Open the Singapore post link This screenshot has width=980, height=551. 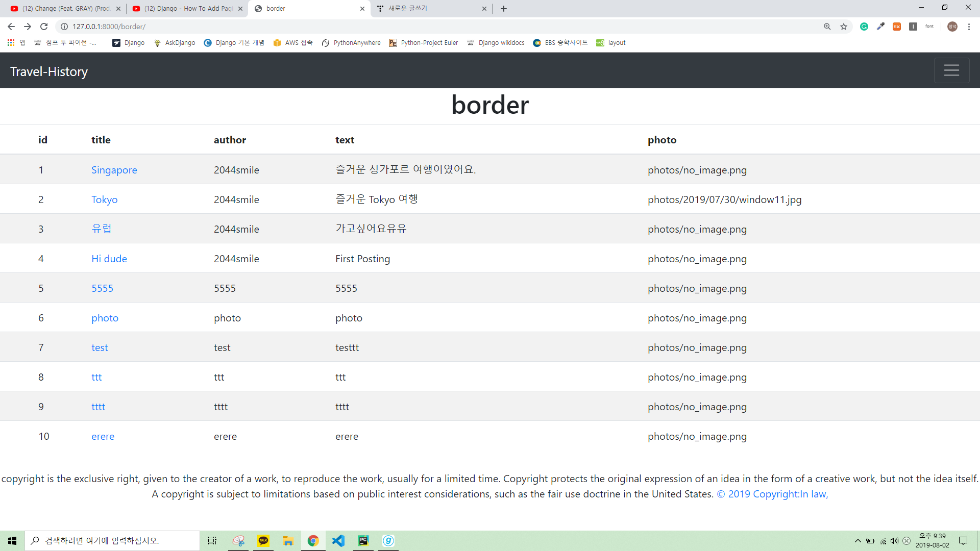coord(114,170)
